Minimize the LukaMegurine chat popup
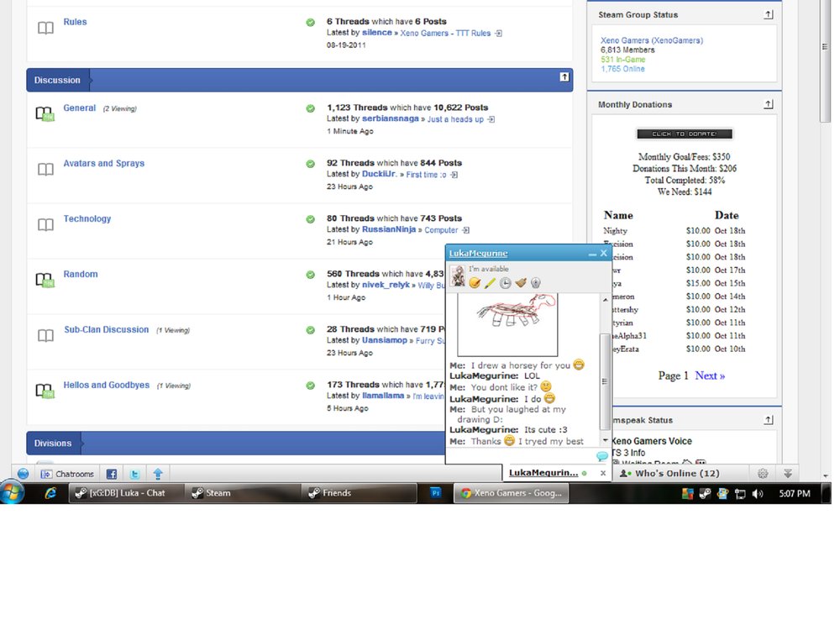Viewport: 840px width, 630px height. click(x=592, y=254)
